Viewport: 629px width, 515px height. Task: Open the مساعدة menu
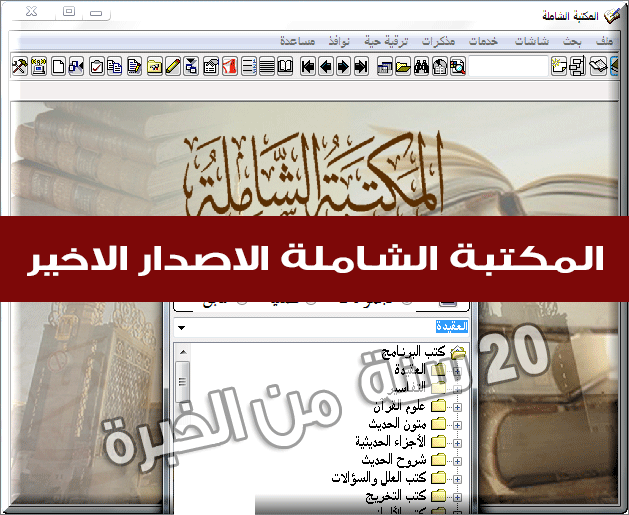[297, 41]
